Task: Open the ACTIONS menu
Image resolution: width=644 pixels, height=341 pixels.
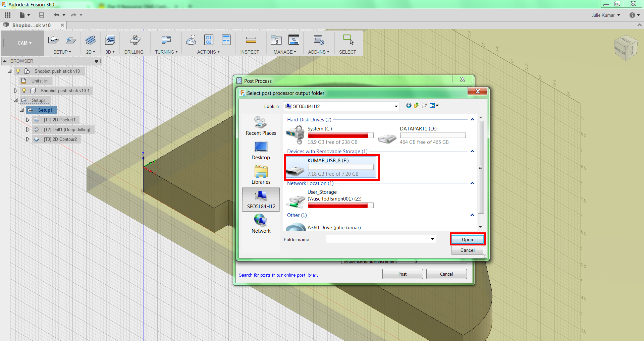Action: [x=208, y=52]
